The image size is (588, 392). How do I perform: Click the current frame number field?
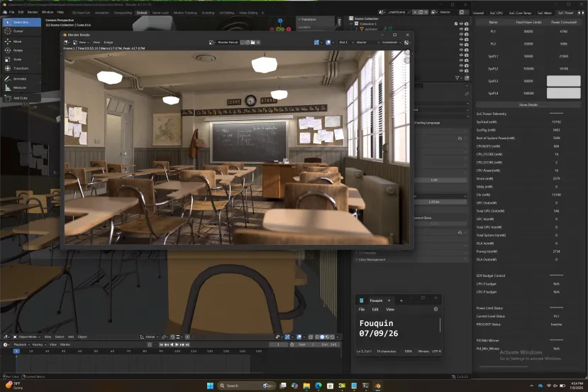[x=278, y=344]
